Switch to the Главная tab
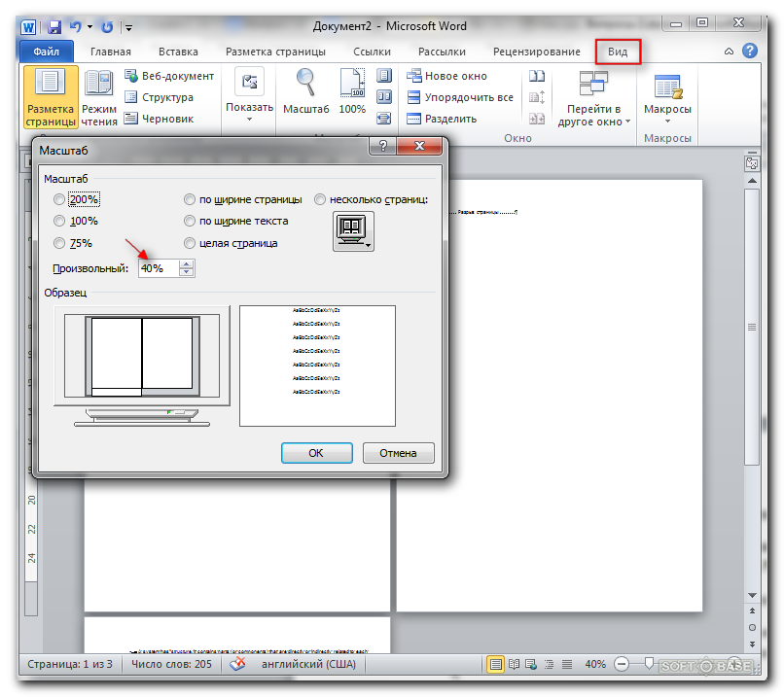The height and width of the screenshot is (697, 784). (111, 52)
